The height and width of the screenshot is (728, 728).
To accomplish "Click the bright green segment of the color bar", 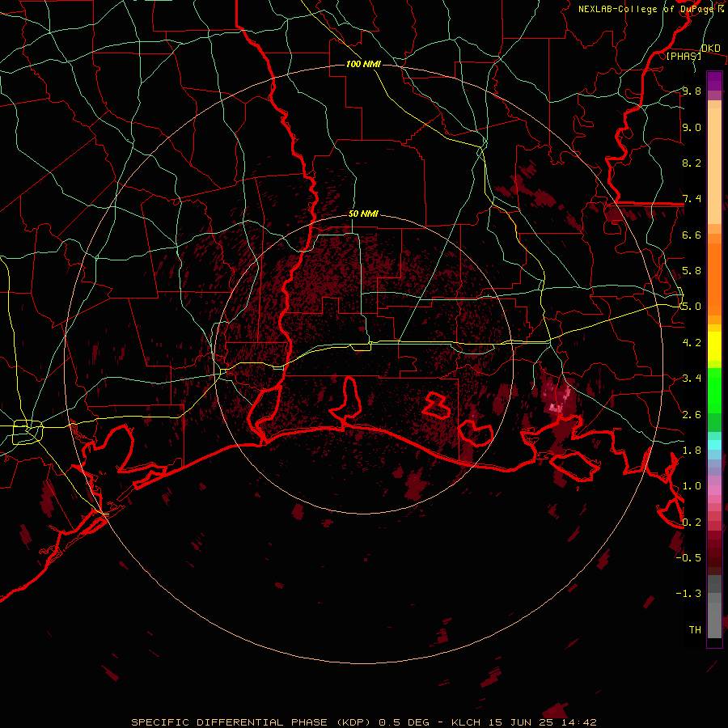I will tap(714, 390).
